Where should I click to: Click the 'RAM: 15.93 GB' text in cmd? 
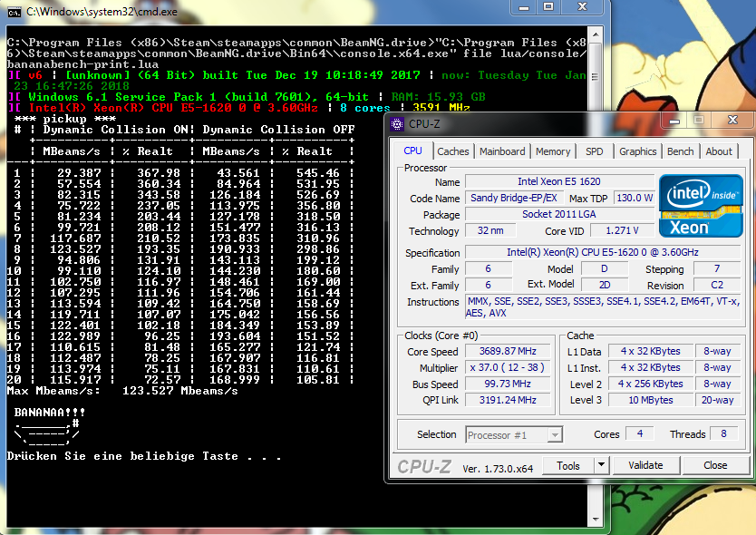pyautogui.click(x=438, y=96)
